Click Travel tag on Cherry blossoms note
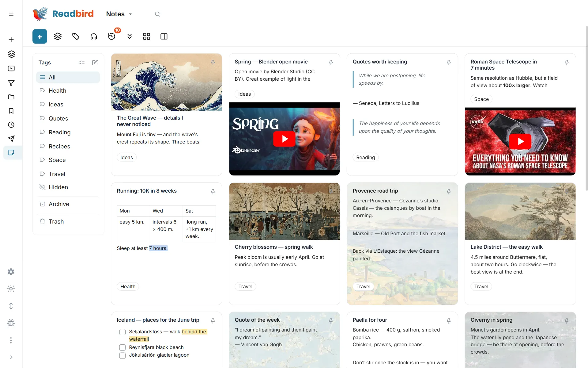This screenshot has width=588, height=368. click(x=245, y=287)
